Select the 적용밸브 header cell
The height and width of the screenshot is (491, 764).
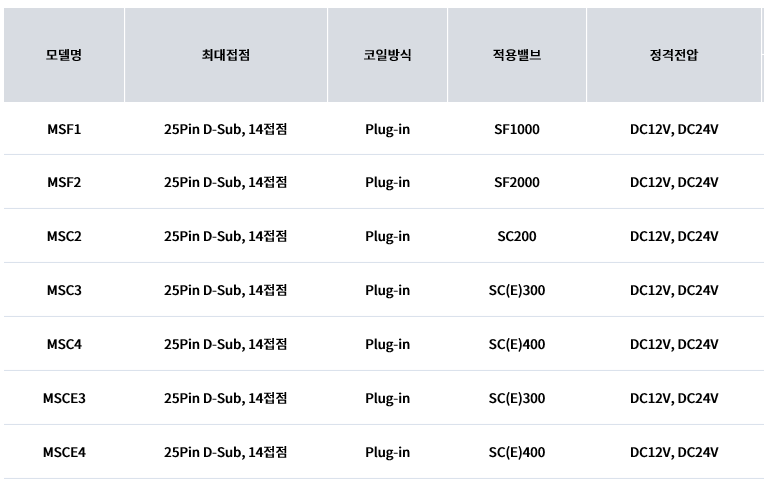point(516,55)
